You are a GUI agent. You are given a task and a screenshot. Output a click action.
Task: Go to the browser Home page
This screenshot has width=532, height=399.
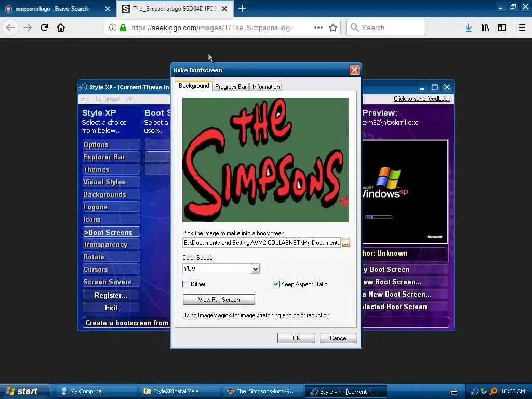(61, 28)
